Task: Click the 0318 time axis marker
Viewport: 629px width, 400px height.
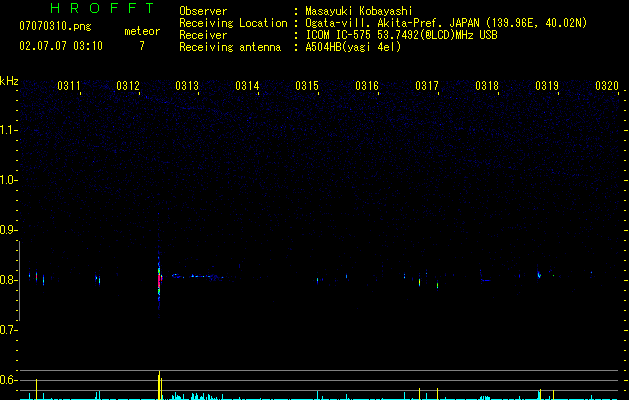Action: click(487, 85)
